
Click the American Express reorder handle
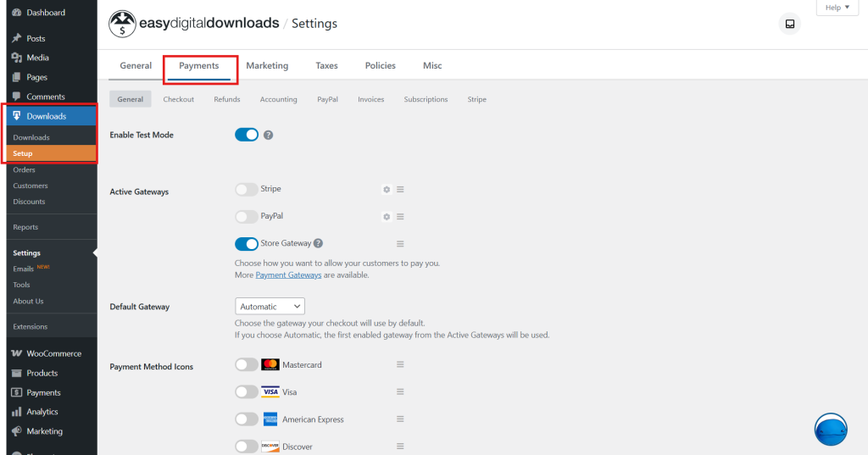400,419
